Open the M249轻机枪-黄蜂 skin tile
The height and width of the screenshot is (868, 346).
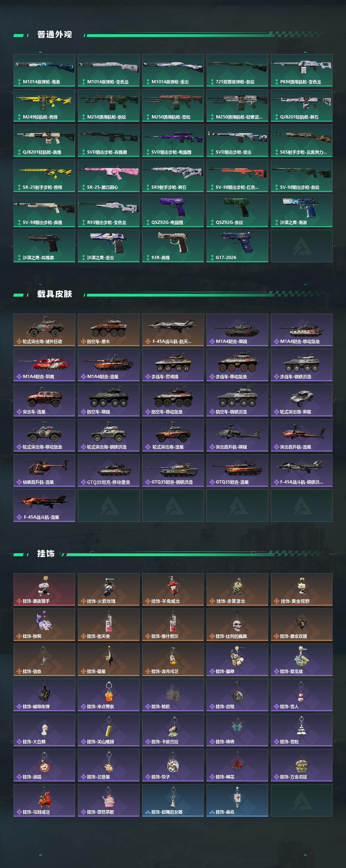tap(44, 105)
